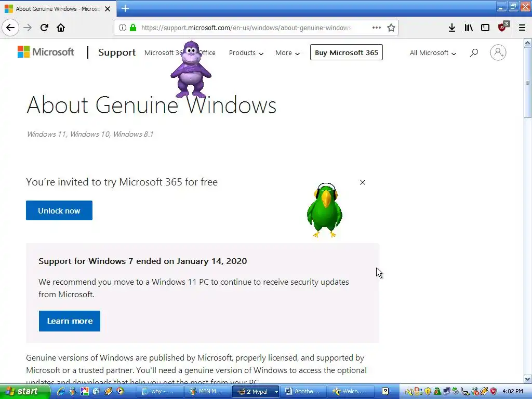Switch to the MSN M... taskbar window

(x=208, y=392)
